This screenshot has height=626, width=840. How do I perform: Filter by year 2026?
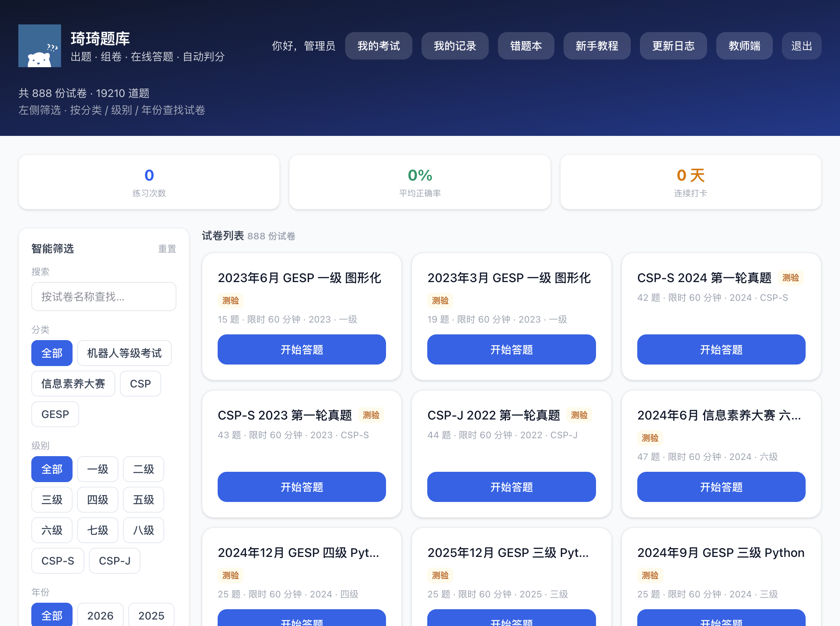click(100, 615)
